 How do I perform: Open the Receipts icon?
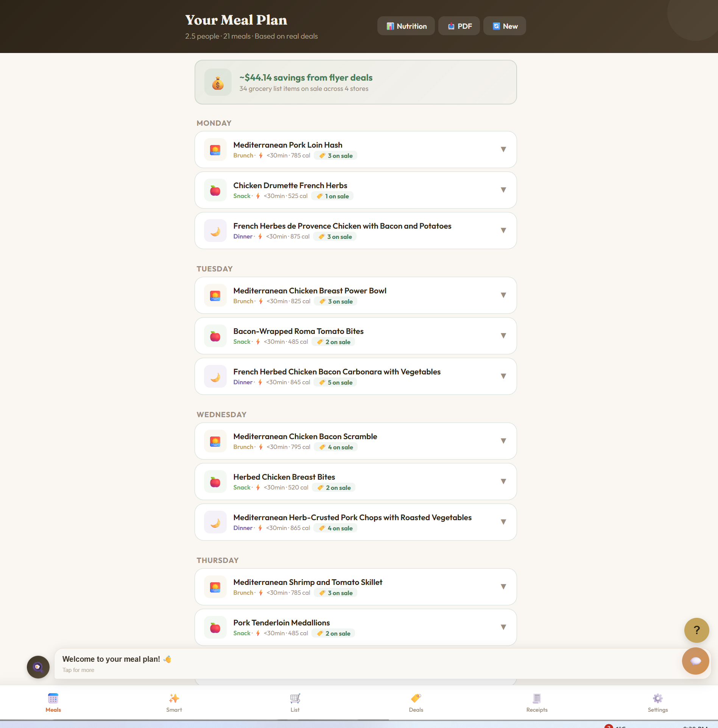coord(537,698)
